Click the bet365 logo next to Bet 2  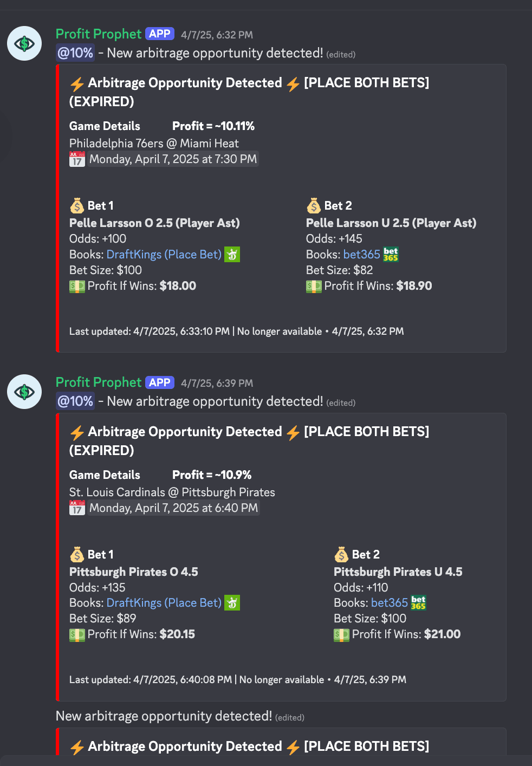391,254
